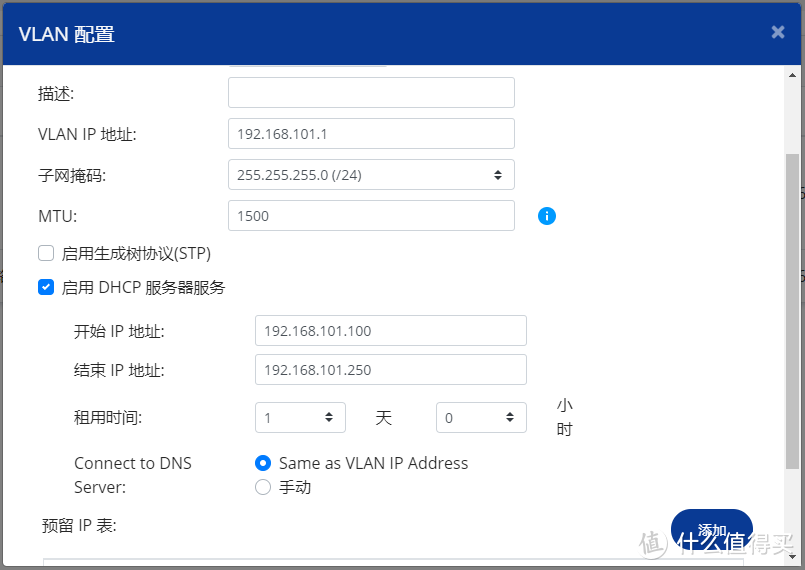Click the 结束 IP 地址 field

click(391, 370)
